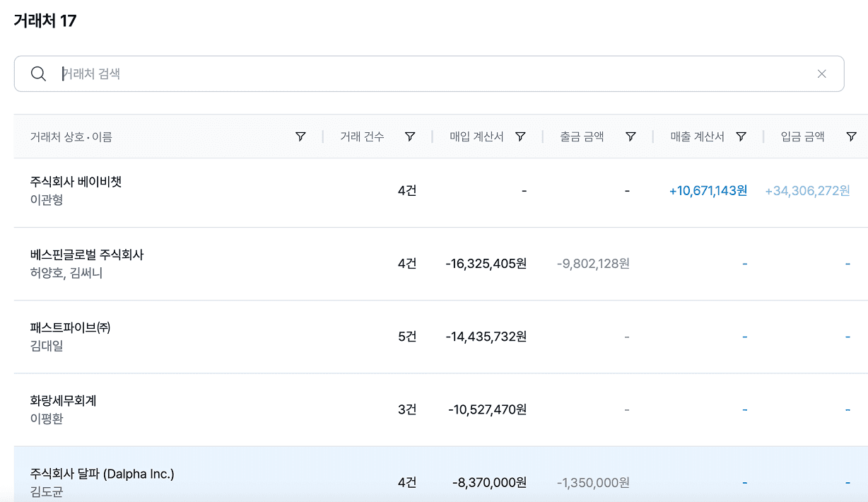Image resolution: width=868 pixels, height=502 pixels.
Task: Click the 거래 건수 column header
Action: click(x=362, y=136)
